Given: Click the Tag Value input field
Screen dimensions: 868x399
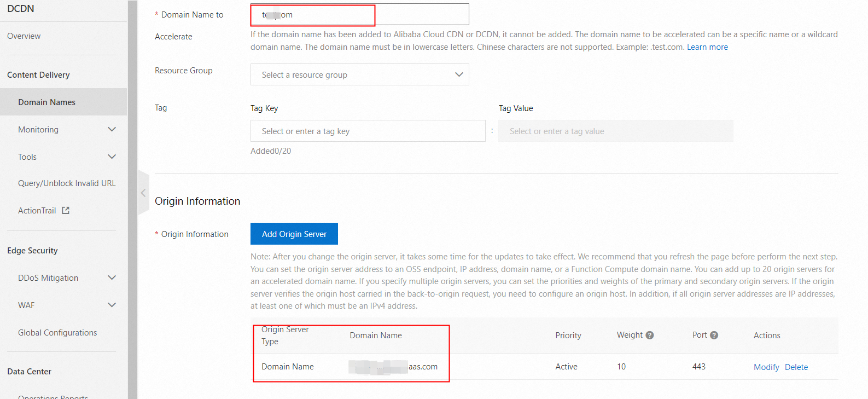Looking at the screenshot, I should (x=615, y=131).
